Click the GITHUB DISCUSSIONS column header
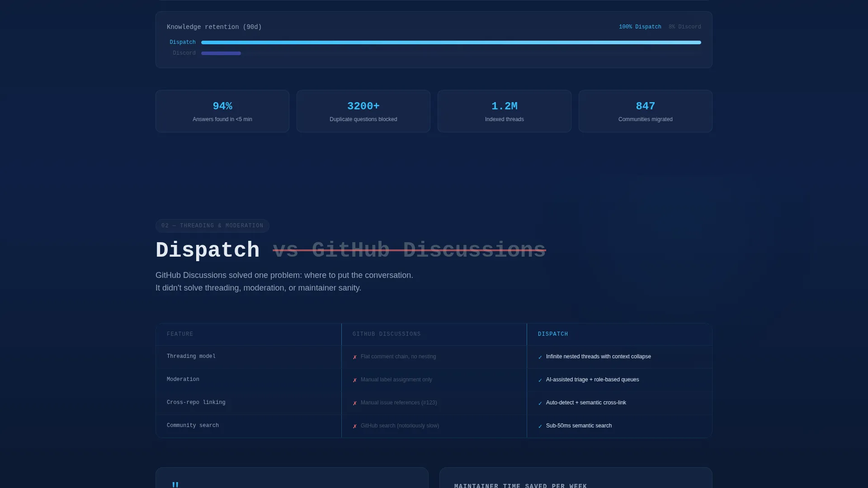868x488 pixels. pos(387,334)
